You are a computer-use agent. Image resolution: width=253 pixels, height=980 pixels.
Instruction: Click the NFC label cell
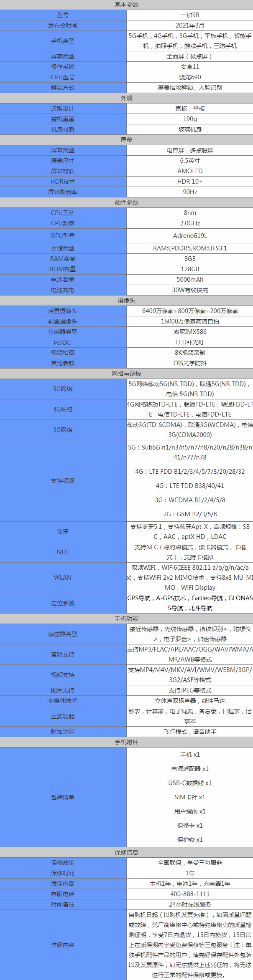click(x=63, y=552)
